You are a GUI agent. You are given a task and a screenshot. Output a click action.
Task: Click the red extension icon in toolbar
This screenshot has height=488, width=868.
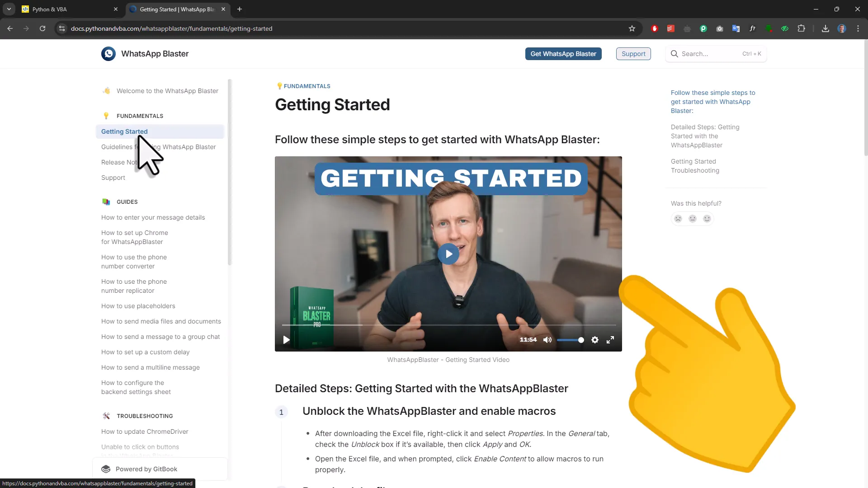(655, 28)
